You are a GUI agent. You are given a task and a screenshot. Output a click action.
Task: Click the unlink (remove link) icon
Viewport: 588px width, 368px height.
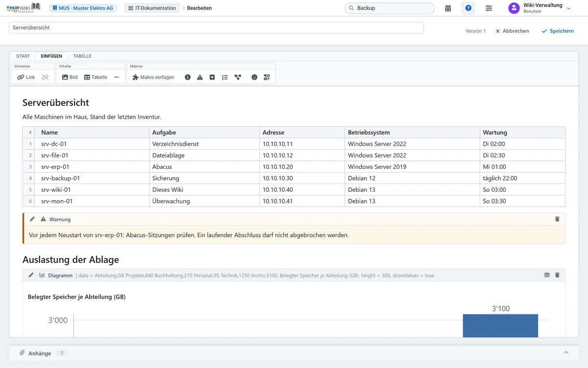(45, 77)
